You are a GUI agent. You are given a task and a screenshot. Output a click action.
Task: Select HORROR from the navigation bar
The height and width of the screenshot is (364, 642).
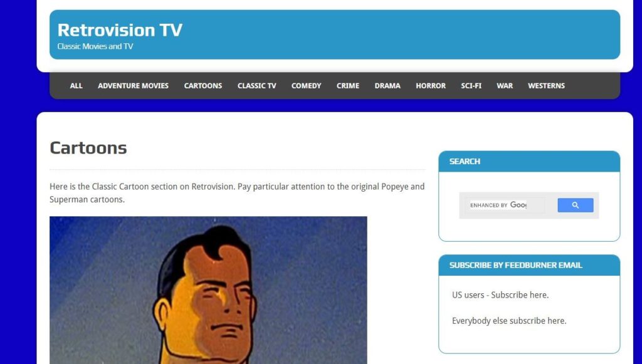431,86
